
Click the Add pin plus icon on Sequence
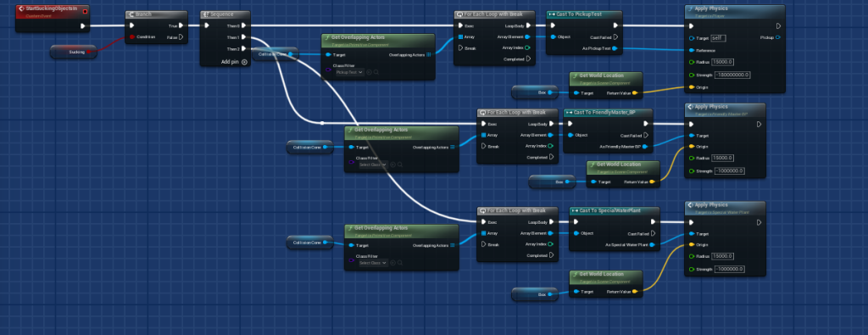tap(244, 62)
